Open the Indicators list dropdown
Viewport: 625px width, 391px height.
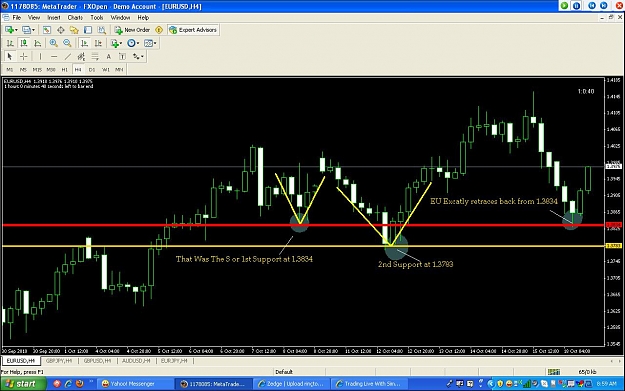point(116,43)
